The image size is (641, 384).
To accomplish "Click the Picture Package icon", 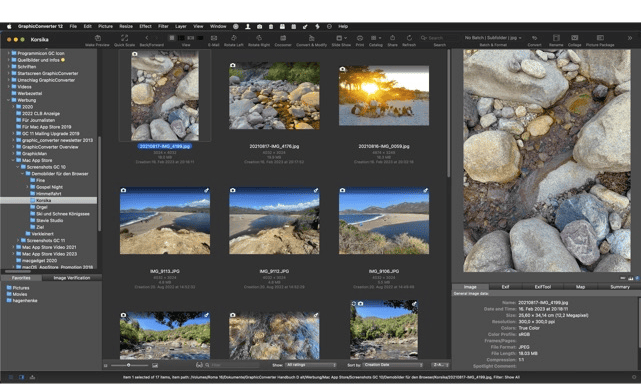I will point(600,38).
